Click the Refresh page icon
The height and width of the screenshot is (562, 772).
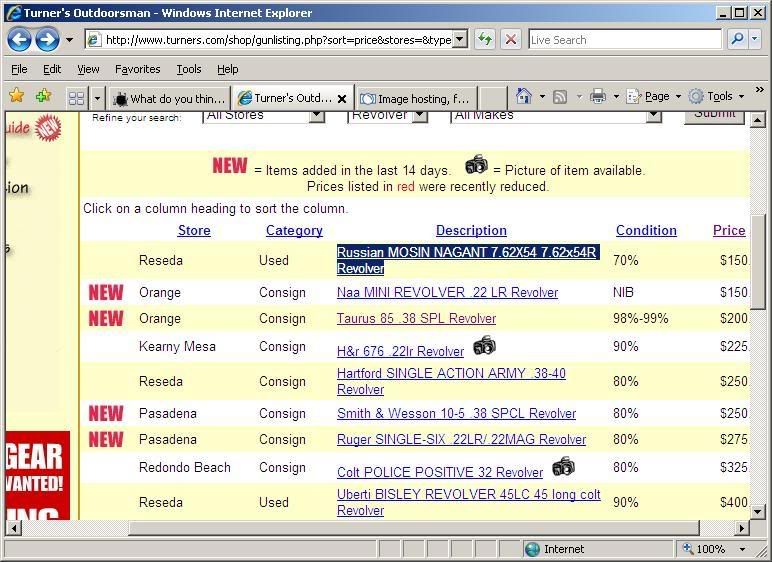485,40
